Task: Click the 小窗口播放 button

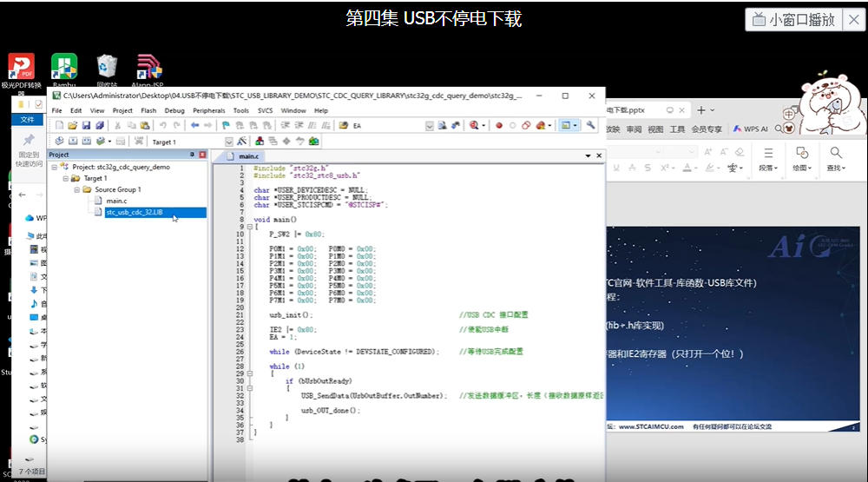Action: (794, 20)
